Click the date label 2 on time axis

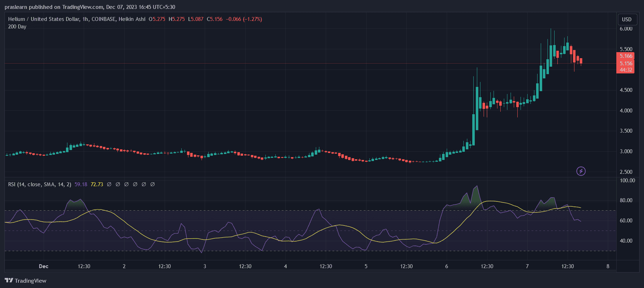coord(124,266)
